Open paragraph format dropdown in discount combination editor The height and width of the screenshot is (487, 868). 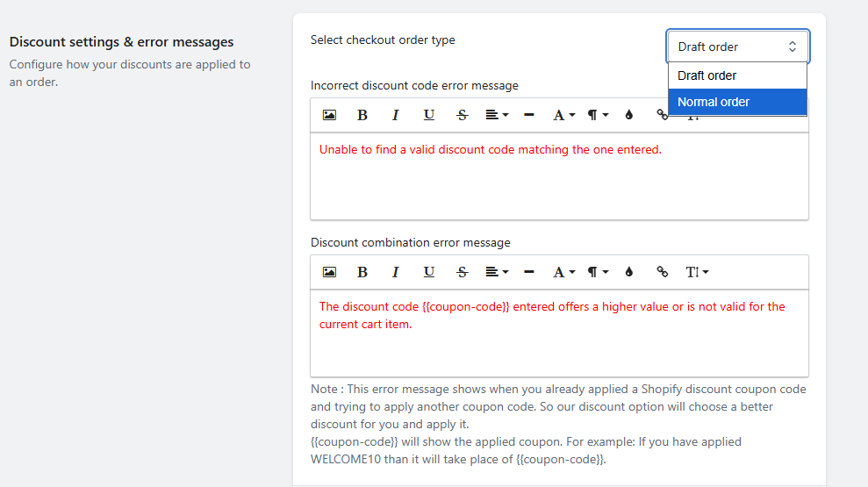[598, 272]
